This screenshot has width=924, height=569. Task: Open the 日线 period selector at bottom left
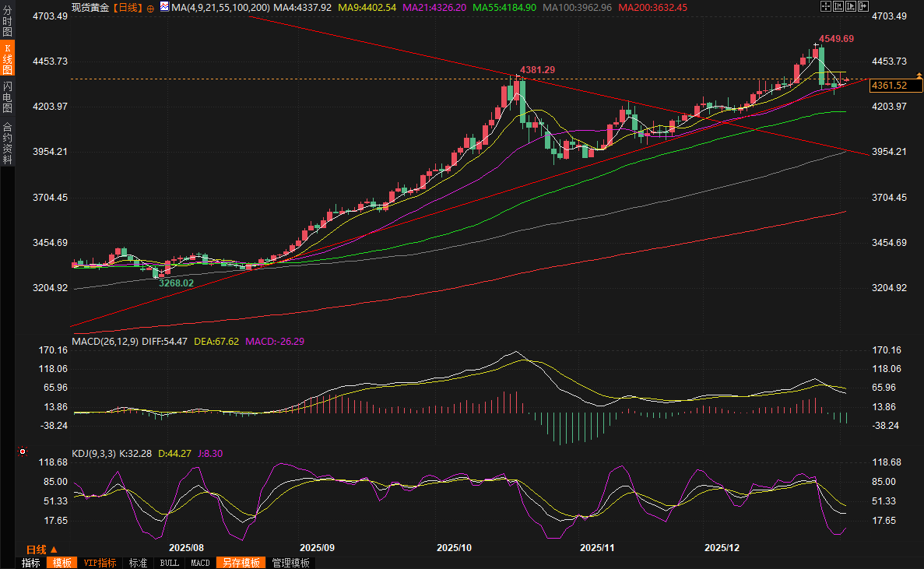click(x=41, y=549)
